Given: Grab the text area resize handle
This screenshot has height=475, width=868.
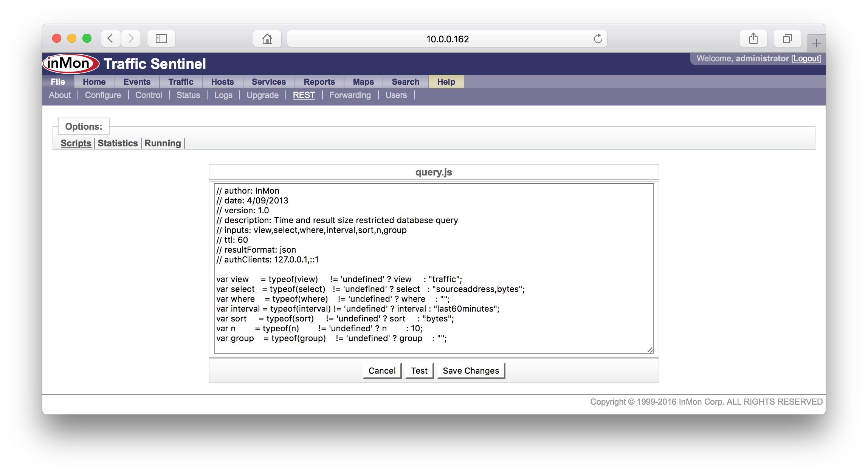Looking at the screenshot, I should [650, 350].
